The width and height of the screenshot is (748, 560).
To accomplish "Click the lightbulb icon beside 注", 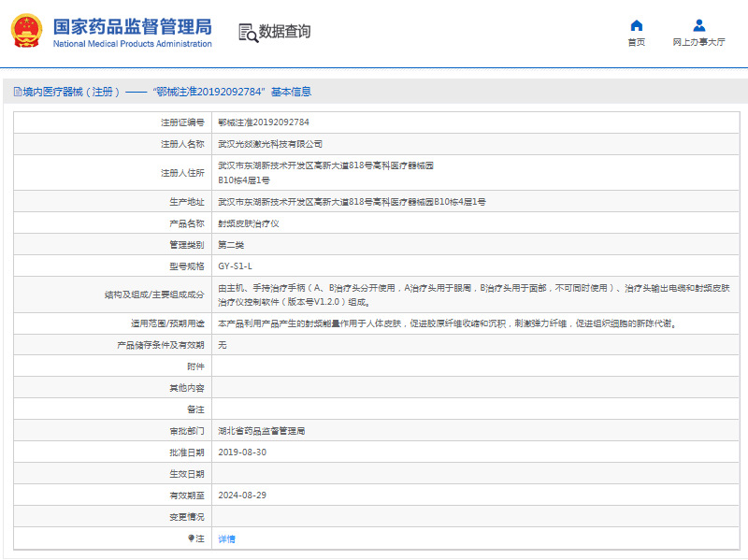I will click(191, 538).
